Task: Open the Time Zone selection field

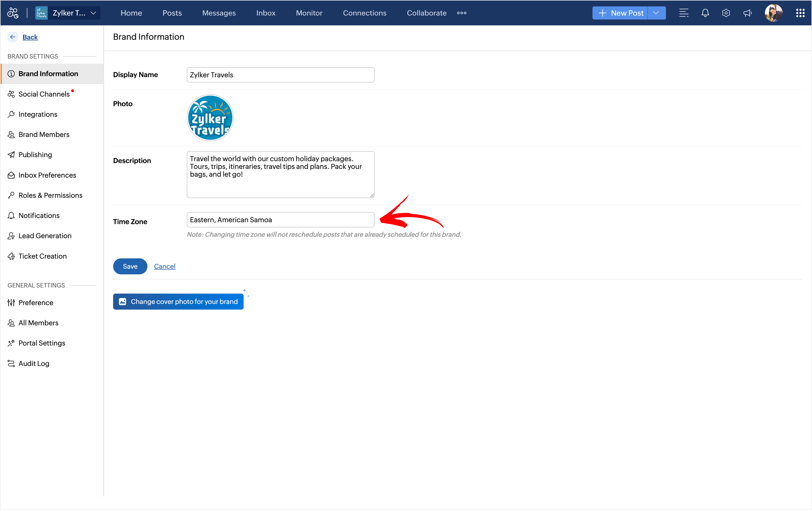Action: pyautogui.click(x=280, y=220)
